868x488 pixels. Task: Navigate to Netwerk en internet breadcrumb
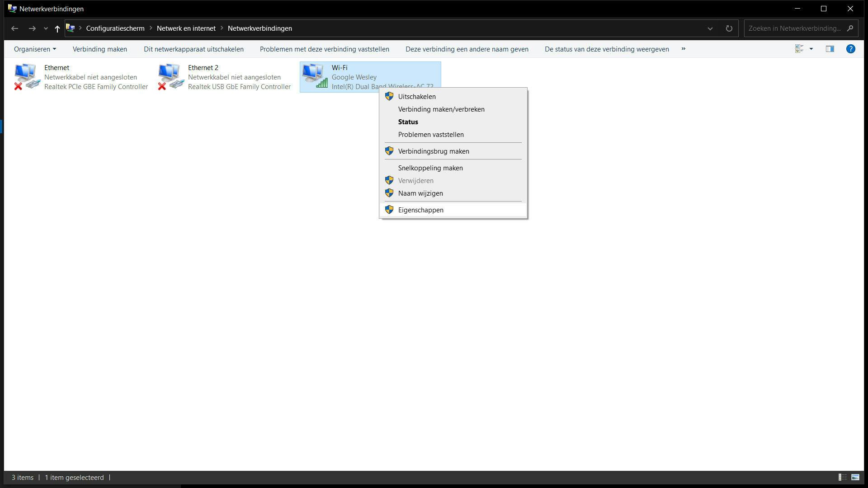[186, 28]
